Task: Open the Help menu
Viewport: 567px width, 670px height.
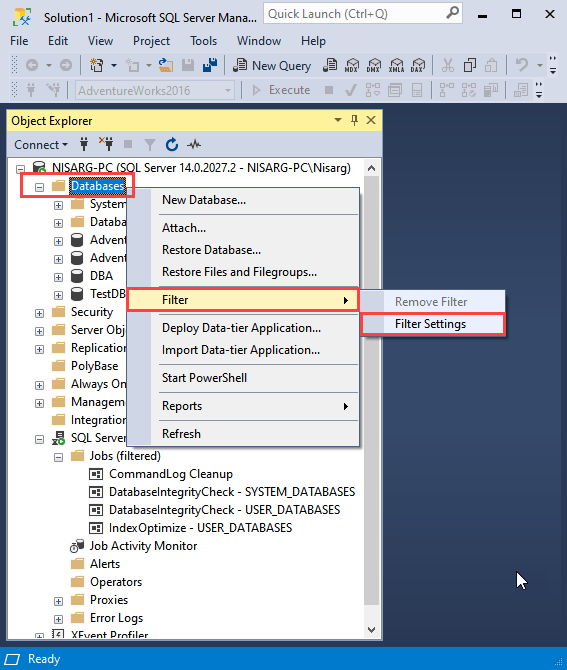Action: coord(313,41)
